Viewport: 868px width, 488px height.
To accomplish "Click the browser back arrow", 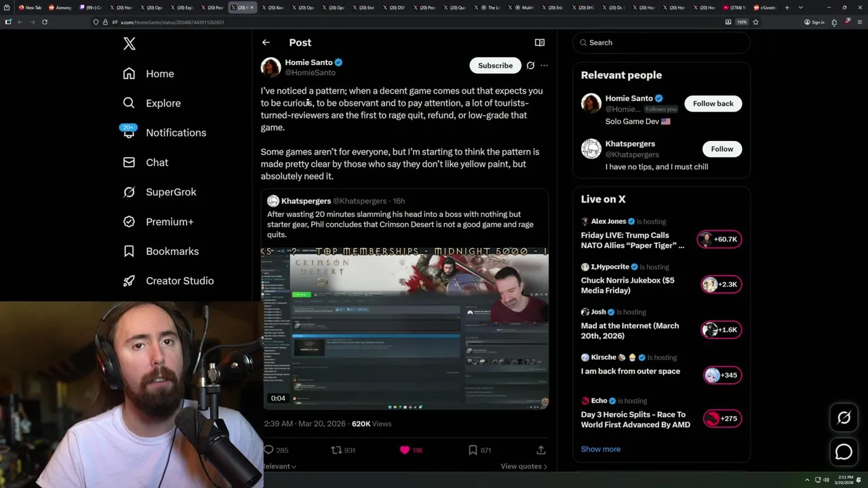I will [20, 22].
